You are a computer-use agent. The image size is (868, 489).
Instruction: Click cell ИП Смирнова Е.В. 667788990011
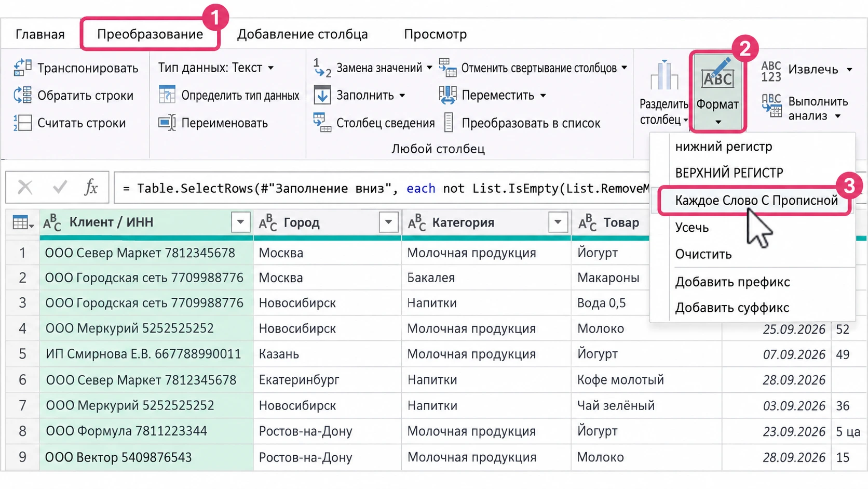pos(146,354)
